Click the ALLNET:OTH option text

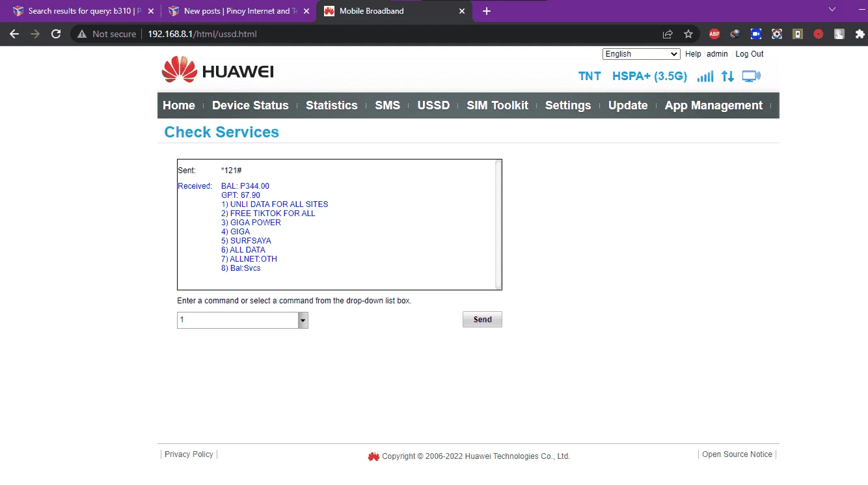click(249, 259)
